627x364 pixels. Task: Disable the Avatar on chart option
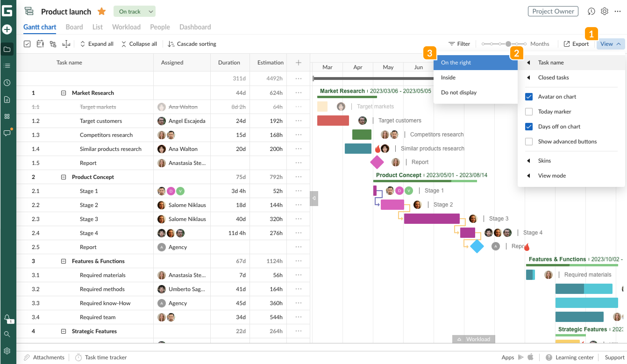click(529, 96)
